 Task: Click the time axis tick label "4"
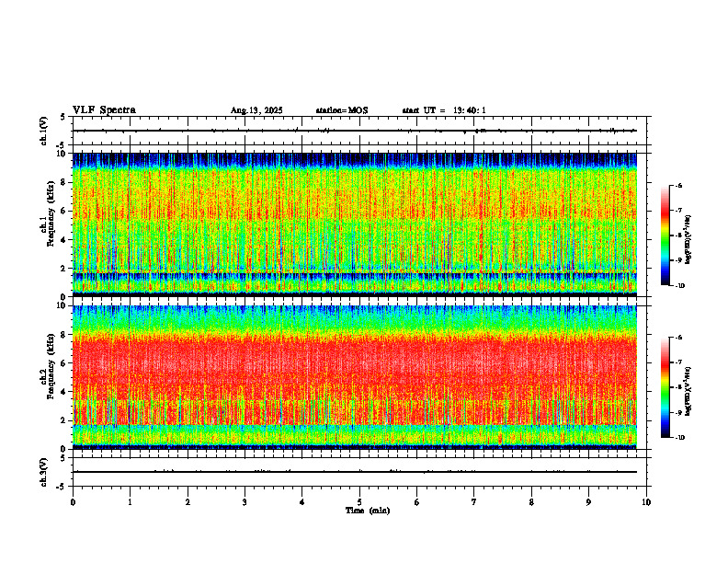(x=302, y=502)
